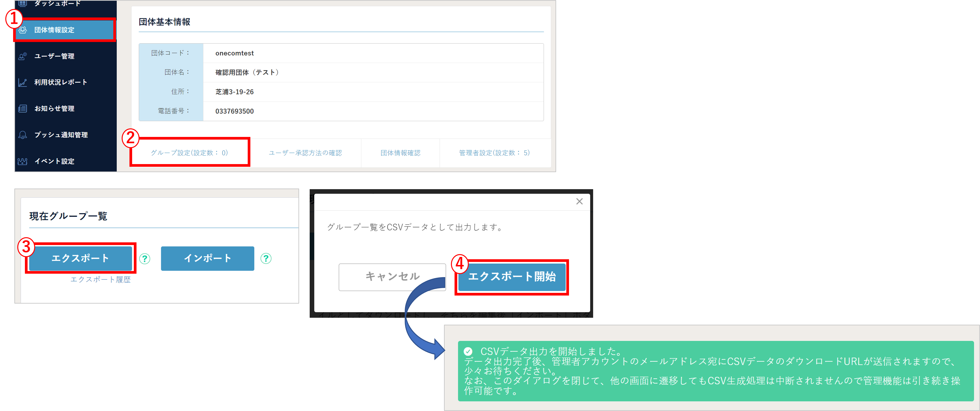Click the エクスポート開始 button
The width and height of the screenshot is (980, 411).
point(512,277)
